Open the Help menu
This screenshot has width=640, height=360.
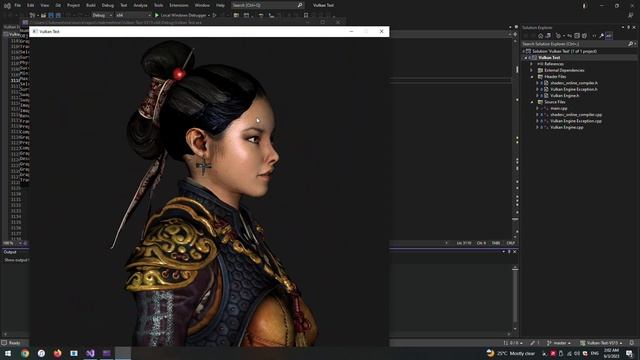pos(220,5)
